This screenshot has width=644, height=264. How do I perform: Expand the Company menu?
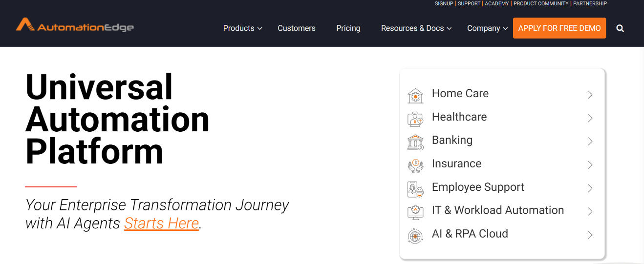click(x=487, y=28)
